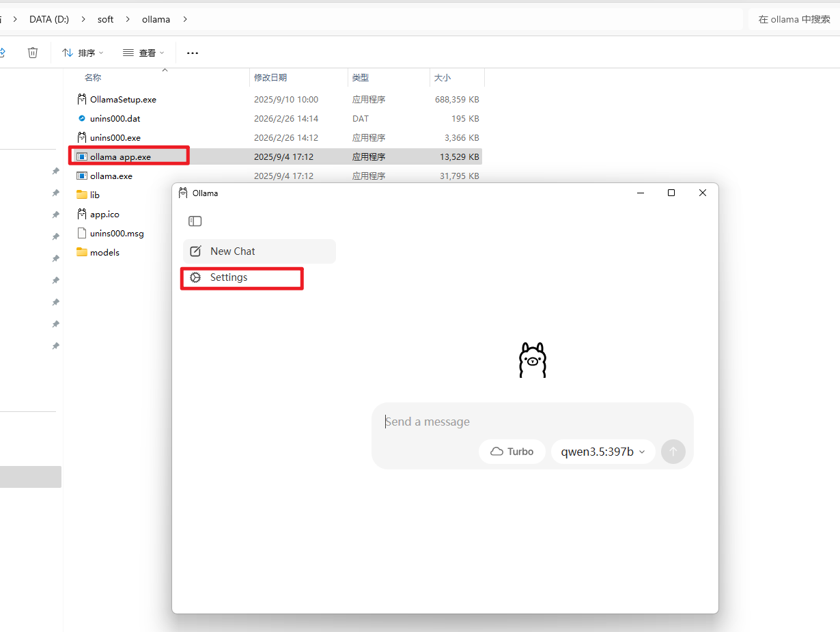Minimize the Ollama window
840x632 pixels.
640,193
